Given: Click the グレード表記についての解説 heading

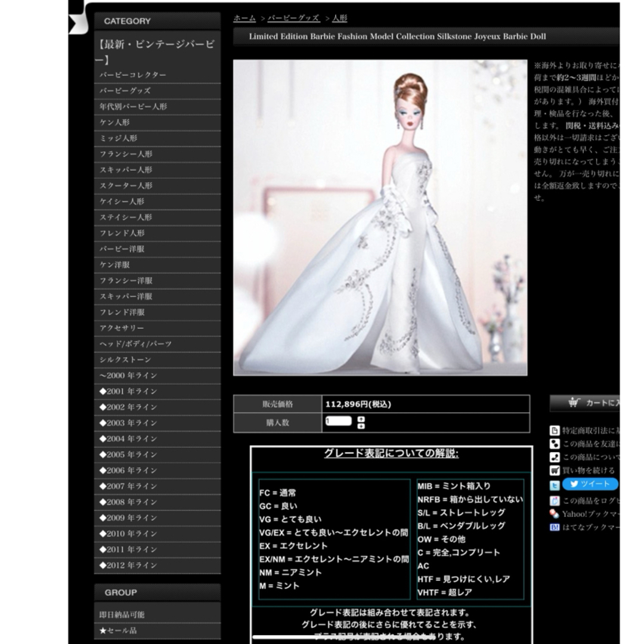Looking at the screenshot, I should pos(391,453).
